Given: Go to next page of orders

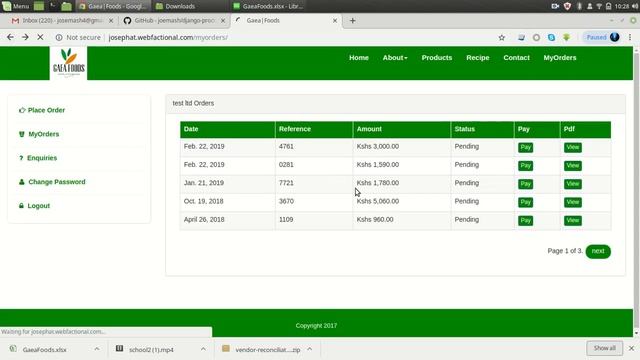Looking at the screenshot, I should pos(598,251).
